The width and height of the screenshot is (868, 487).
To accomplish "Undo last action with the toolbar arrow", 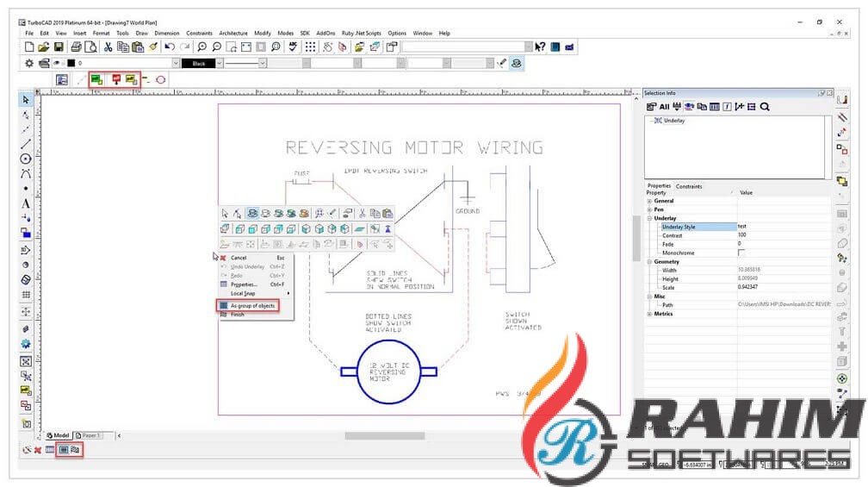I will point(170,47).
